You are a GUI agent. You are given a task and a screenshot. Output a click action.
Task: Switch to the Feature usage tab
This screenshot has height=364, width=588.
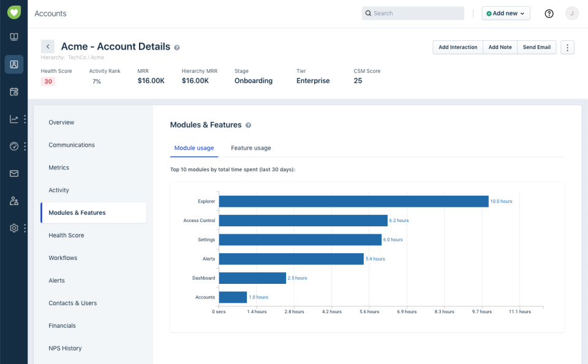[x=251, y=147]
